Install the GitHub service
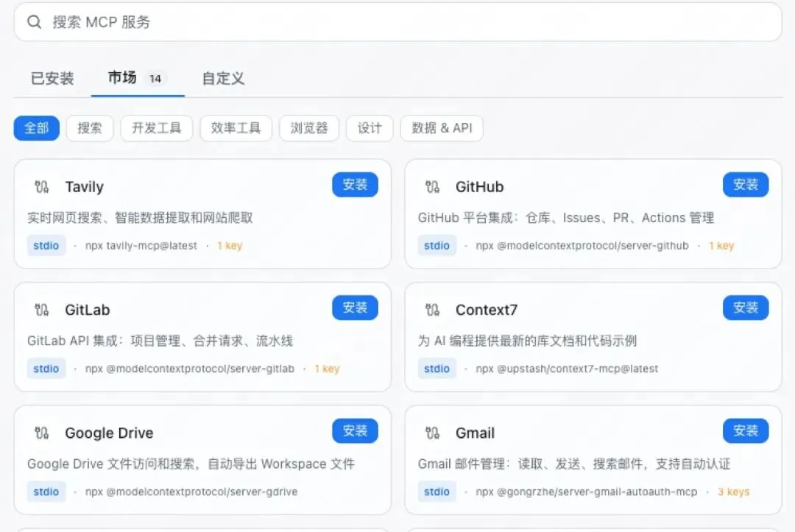 click(x=745, y=185)
